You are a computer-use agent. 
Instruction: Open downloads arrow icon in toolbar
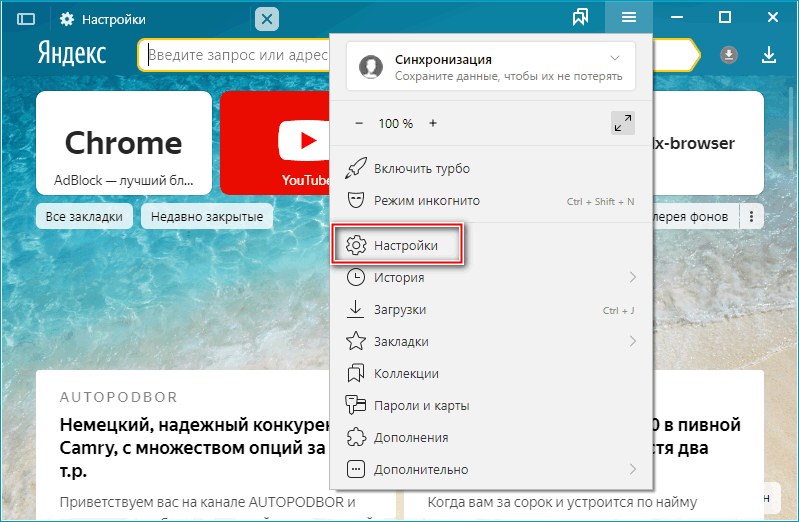point(769,55)
